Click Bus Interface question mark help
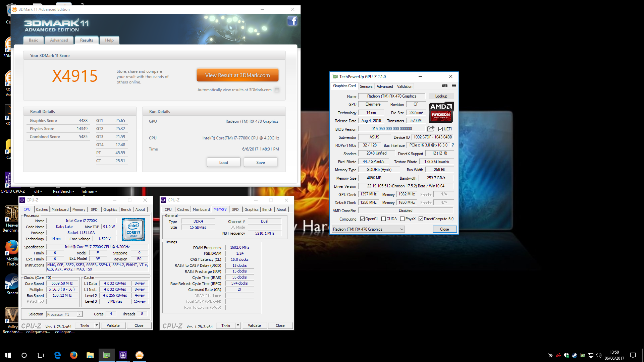The height and width of the screenshot is (362, 644). pos(452,145)
